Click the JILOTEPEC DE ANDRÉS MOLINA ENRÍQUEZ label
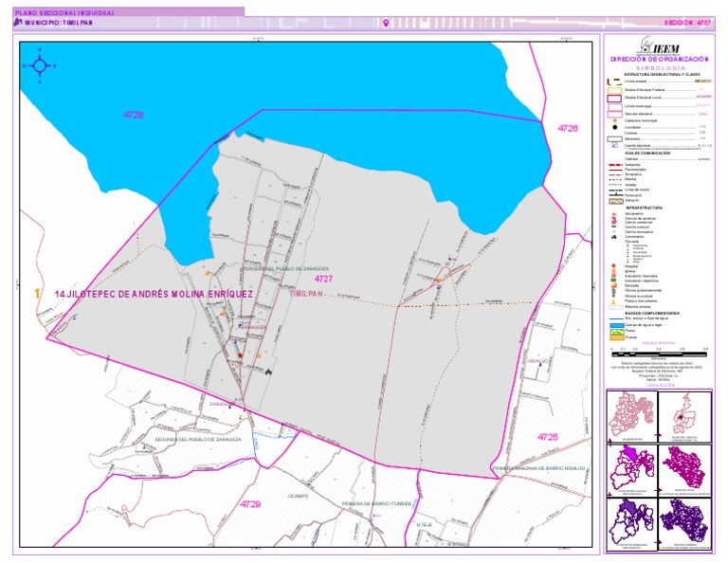This screenshot has height=563, width=728. pyautogui.click(x=154, y=294)
